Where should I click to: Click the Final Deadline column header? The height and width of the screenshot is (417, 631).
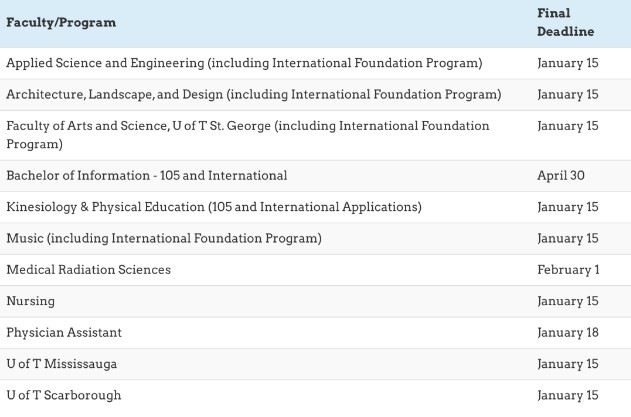tap(565, 23)
